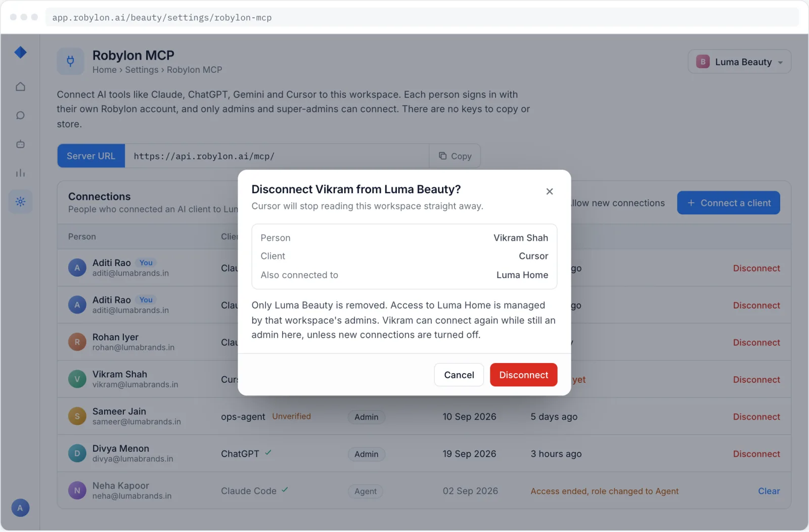The image size is (809, 532).
Task: Close the disconnect dialog with X
Action: tap(550, 191)
